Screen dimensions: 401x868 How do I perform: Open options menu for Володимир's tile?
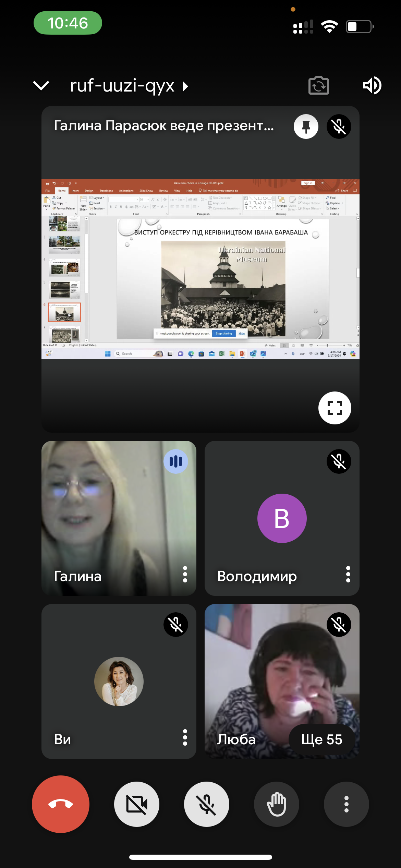click(348, 574)
